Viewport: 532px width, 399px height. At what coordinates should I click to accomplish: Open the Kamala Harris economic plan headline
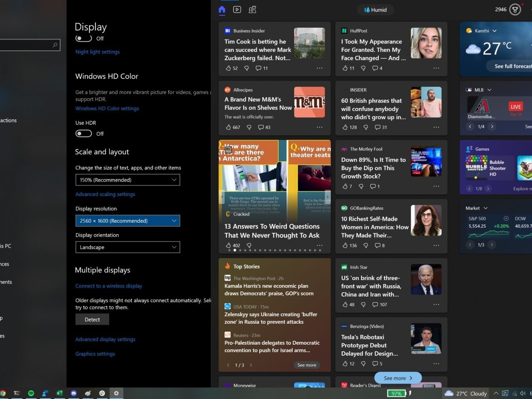(x=269, y=290)
